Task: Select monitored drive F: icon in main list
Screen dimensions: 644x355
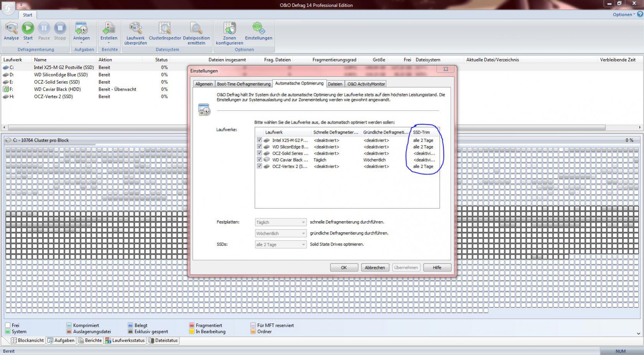Action: [x=6, y=89]
